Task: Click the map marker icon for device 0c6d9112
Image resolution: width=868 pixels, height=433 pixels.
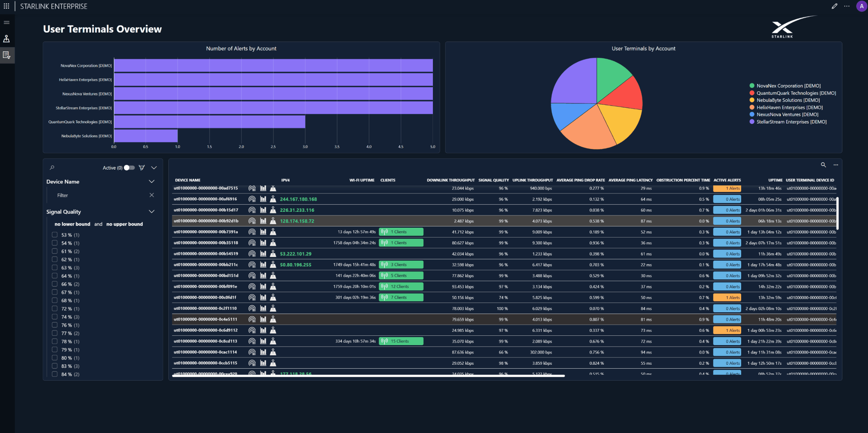Action: coord(273,330)
